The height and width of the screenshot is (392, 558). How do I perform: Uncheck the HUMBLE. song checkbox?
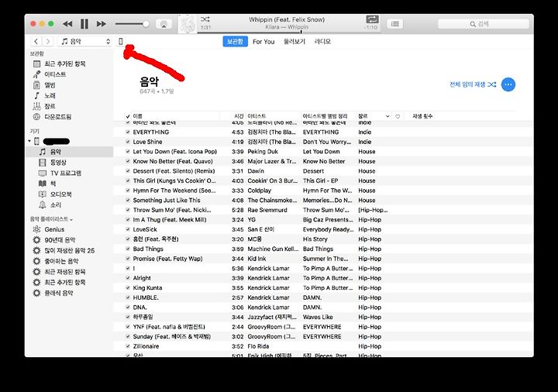[x=128, y=297]
